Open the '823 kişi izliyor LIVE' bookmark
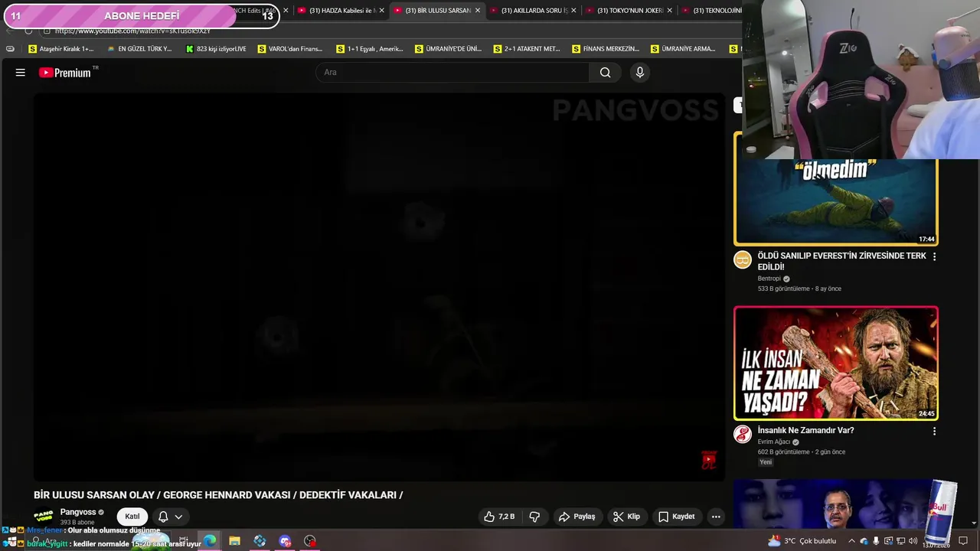Image resolution: width=980 pixels, height=551 pixels. [216, 49]
